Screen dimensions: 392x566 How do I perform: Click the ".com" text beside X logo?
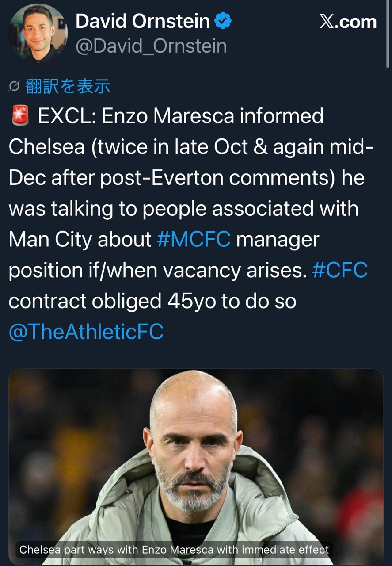tap(356, 22)
